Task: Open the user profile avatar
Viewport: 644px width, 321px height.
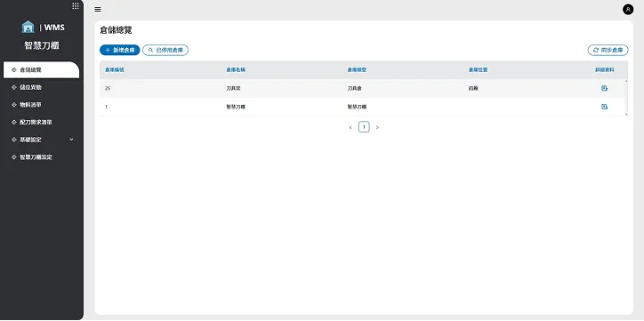Action: (x=628, y=9)
